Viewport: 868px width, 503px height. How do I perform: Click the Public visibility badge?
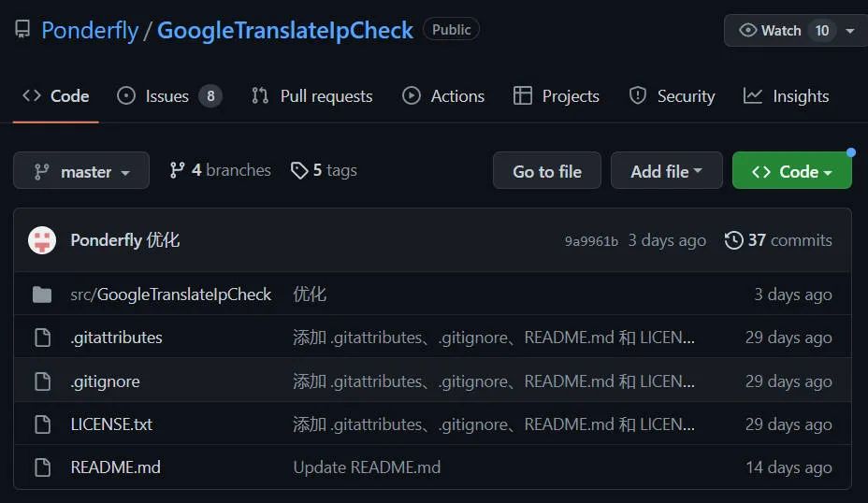pyautogui.click(x=451, y=29)
